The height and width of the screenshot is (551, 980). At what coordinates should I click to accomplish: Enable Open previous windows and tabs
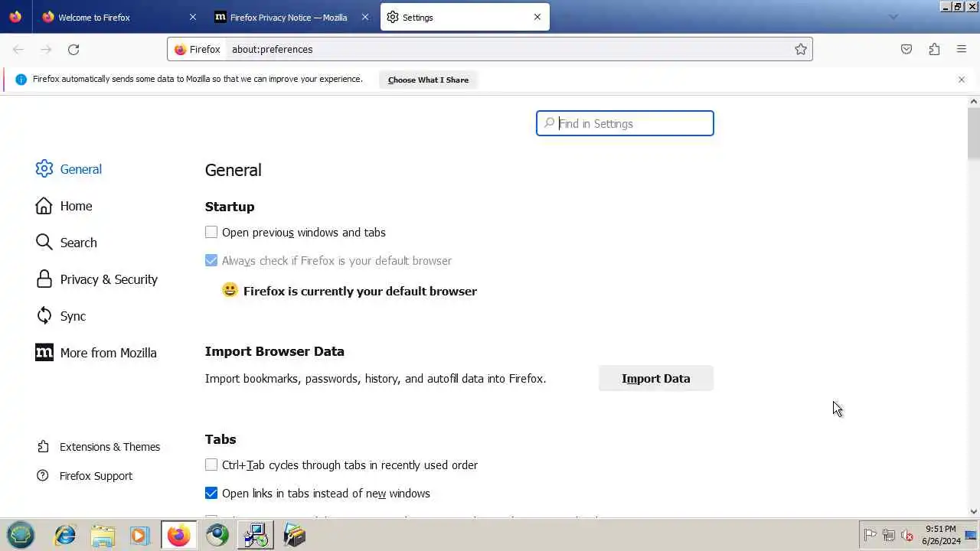tap(211, 232)
